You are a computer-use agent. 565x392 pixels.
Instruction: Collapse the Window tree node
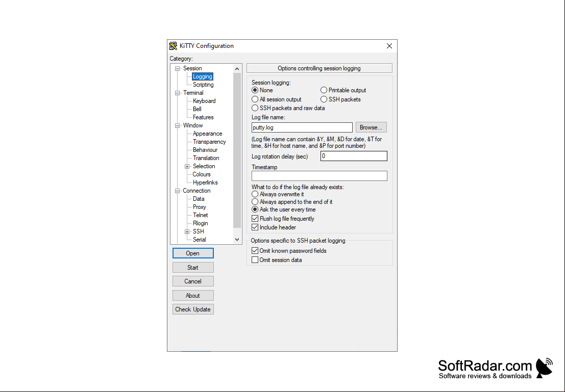tap(177, 125)
